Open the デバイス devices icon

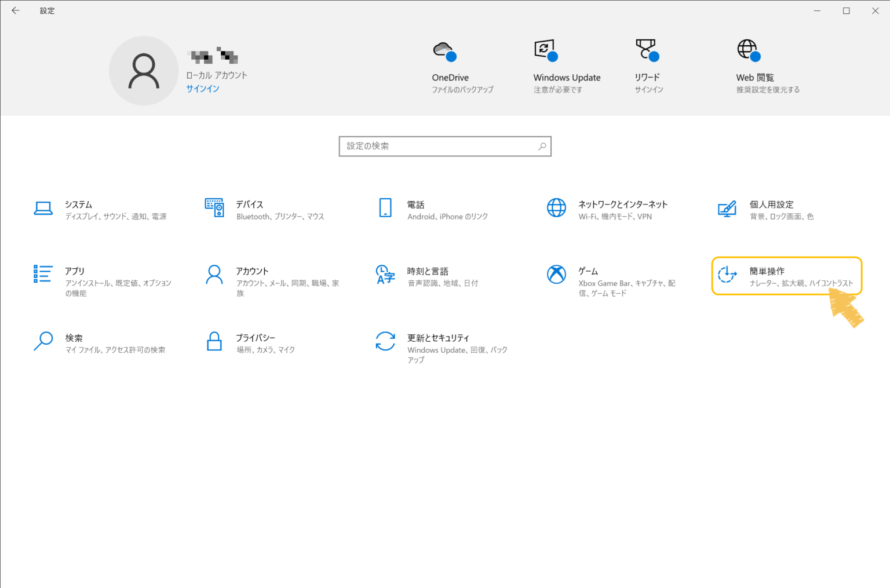coord(214,207)
